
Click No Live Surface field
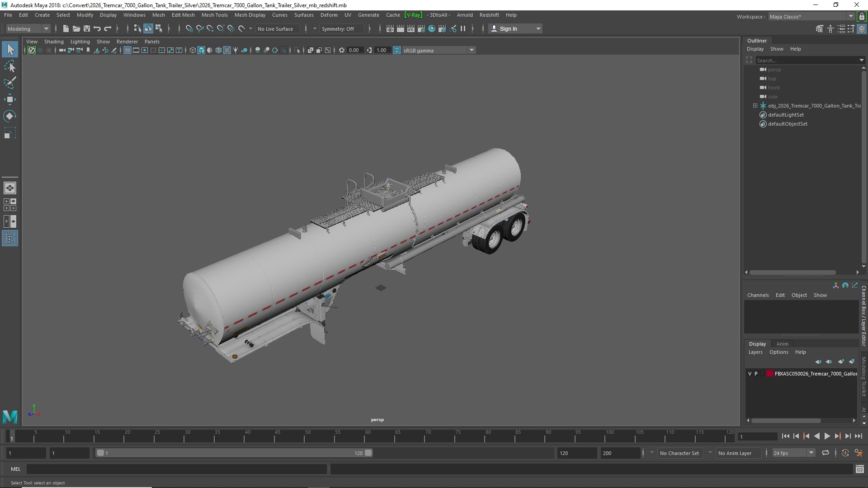[277, 28]
